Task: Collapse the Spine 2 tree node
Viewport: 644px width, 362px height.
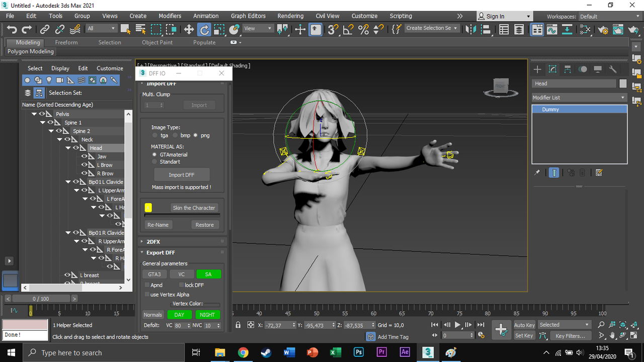Action: [51, 131]
